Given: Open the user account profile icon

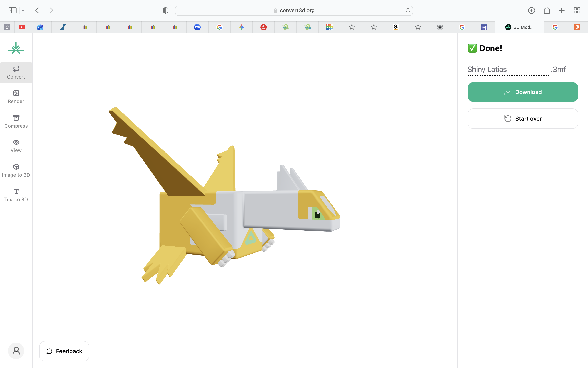Looking at the screenshot, I should [16, 351].
